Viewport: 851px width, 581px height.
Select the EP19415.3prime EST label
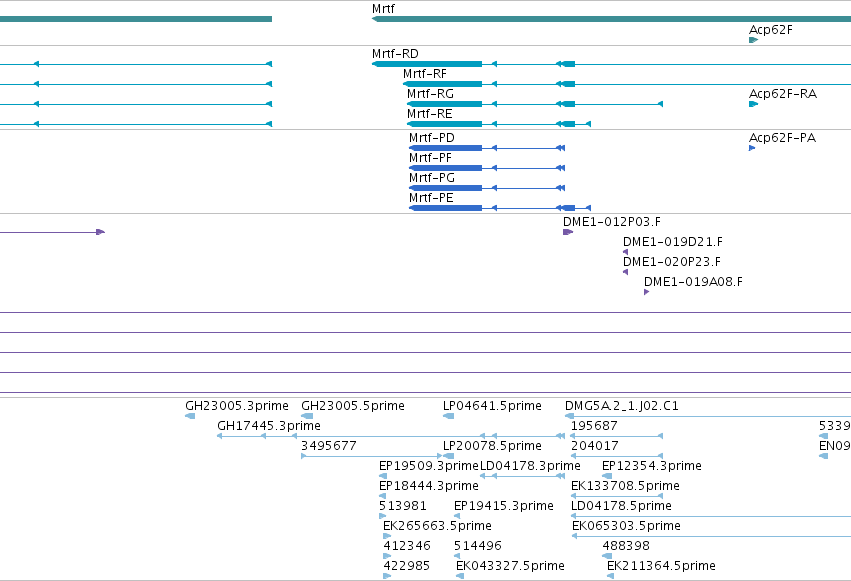tap(504, 506)
